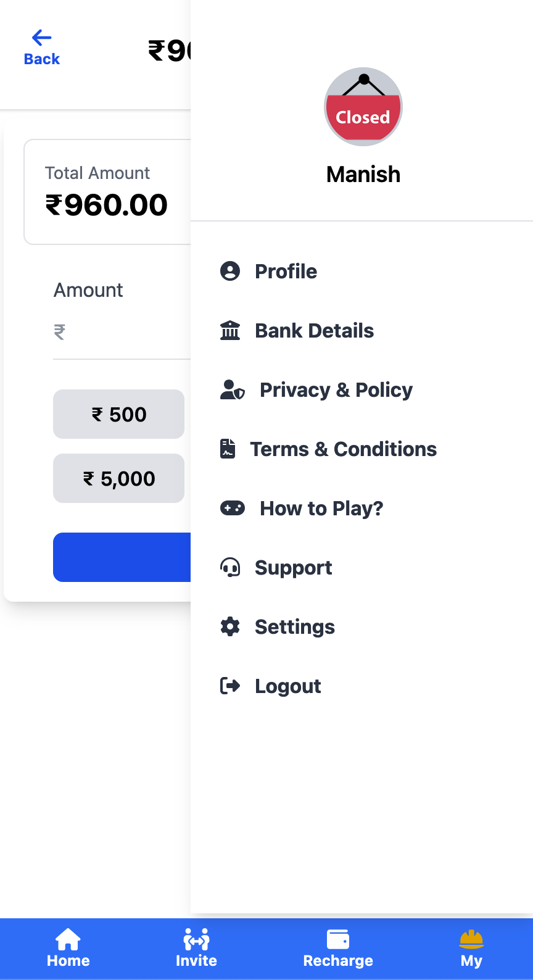Select the My tab
533x980 pixels.
[471, 949]
